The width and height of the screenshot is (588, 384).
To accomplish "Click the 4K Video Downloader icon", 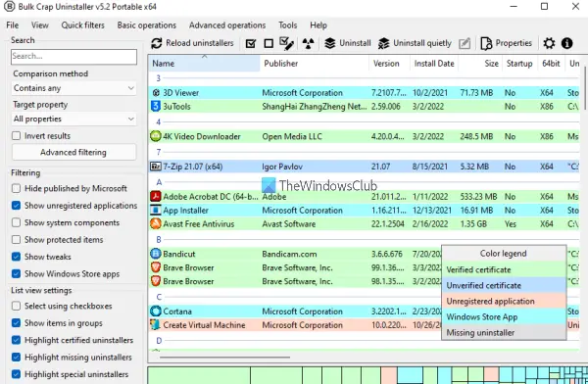I will (x=156, y=136).
